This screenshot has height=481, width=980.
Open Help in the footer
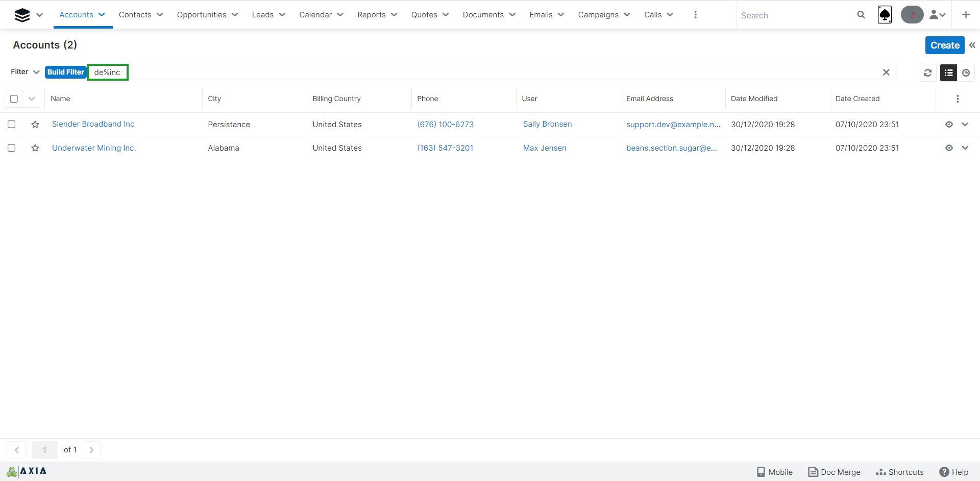pyautogui.click(x=954, y=472)
